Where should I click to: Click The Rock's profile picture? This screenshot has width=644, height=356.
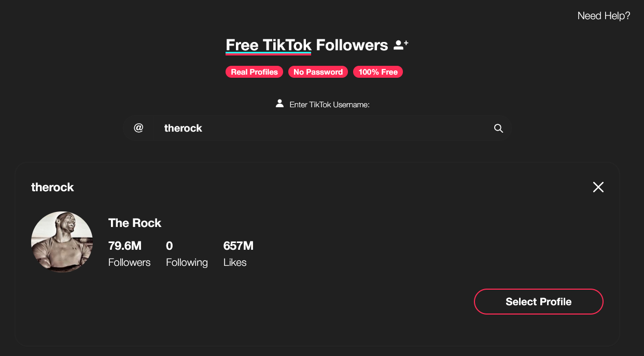point(62,242)
